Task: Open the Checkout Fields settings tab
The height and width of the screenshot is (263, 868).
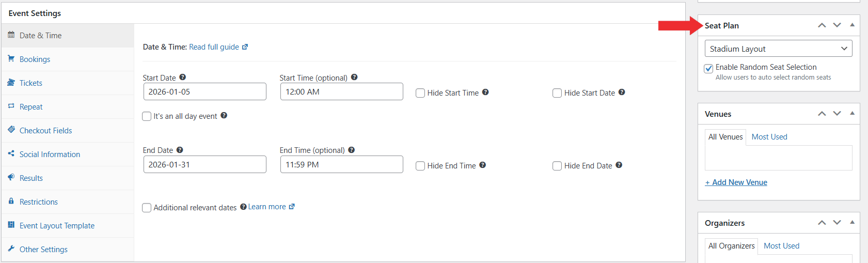Action: (x=45, y=131)
